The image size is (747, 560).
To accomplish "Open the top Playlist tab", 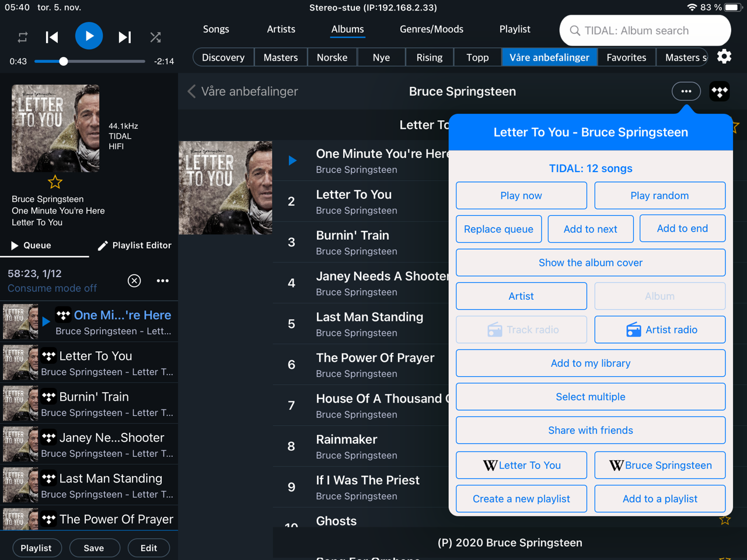I will click(x=515, y=29).
